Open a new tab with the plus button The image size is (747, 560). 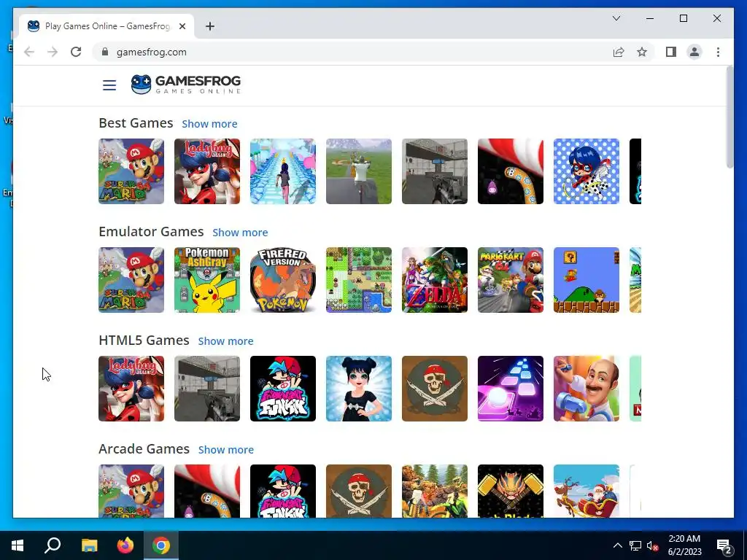[209, 26]
